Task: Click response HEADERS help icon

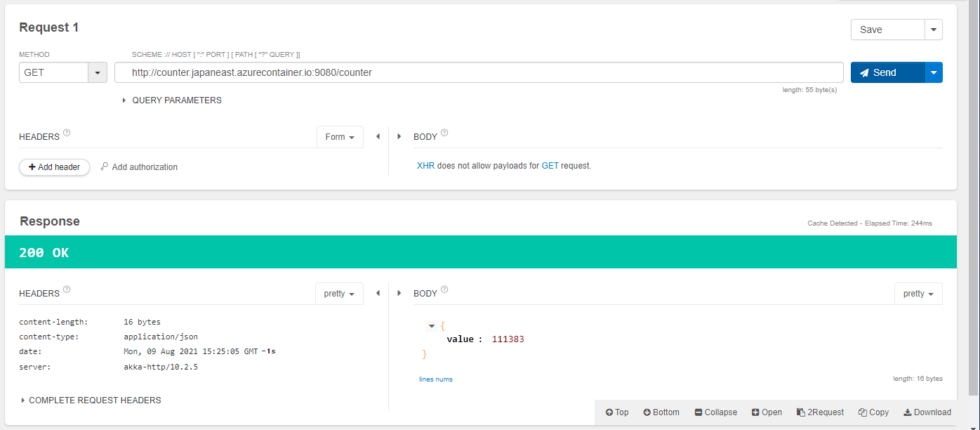Action: click(x=67, y=289)
